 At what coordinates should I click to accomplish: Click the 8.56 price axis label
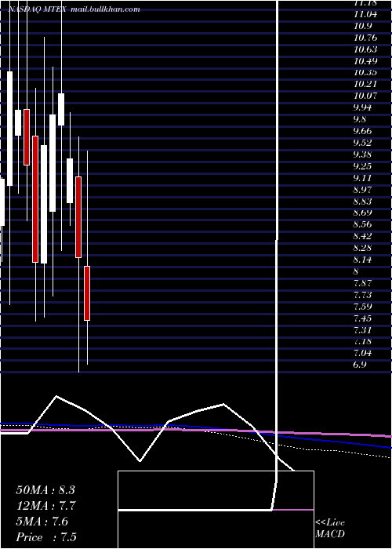pyautogui.click(x=362, y=224)
